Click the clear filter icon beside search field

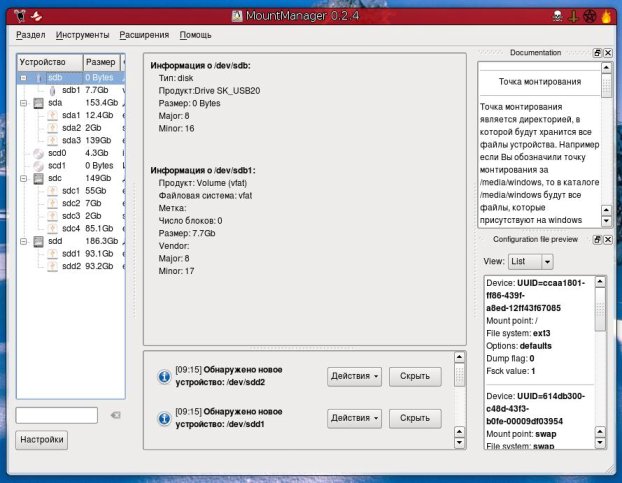115,415
